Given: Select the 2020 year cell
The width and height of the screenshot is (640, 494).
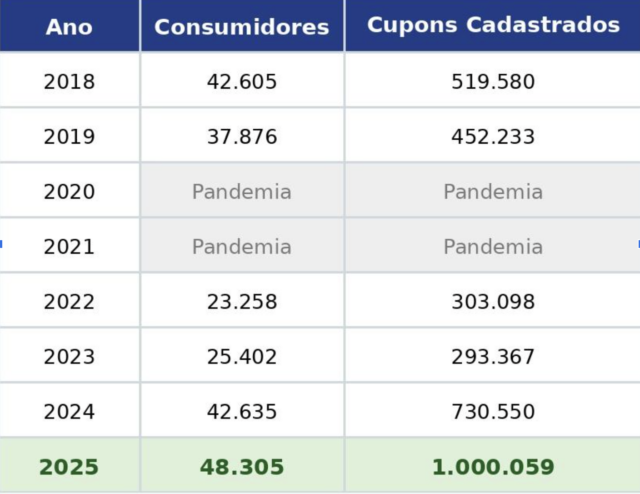Looking at the screenshot, I should coord(69,192).
